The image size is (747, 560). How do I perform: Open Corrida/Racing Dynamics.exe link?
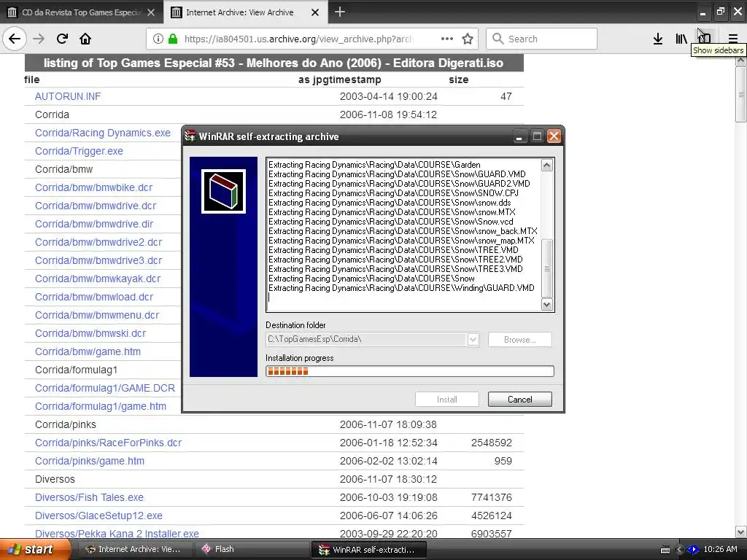point(102,133)
